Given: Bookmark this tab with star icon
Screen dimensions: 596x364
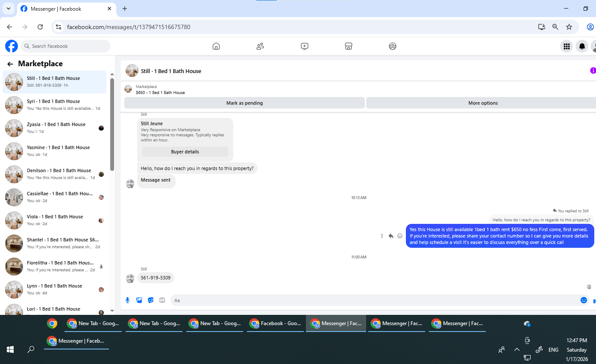Looking at the screenshot, I should point(569,27).
